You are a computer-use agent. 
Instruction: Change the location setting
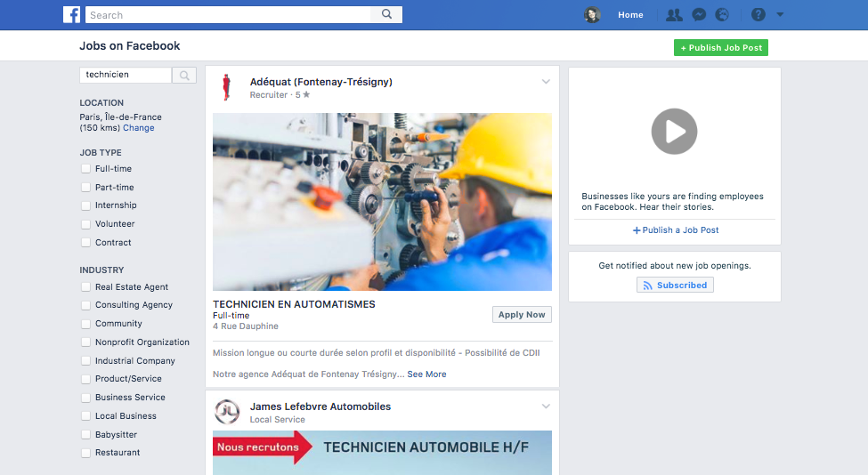tap(138, 128)
